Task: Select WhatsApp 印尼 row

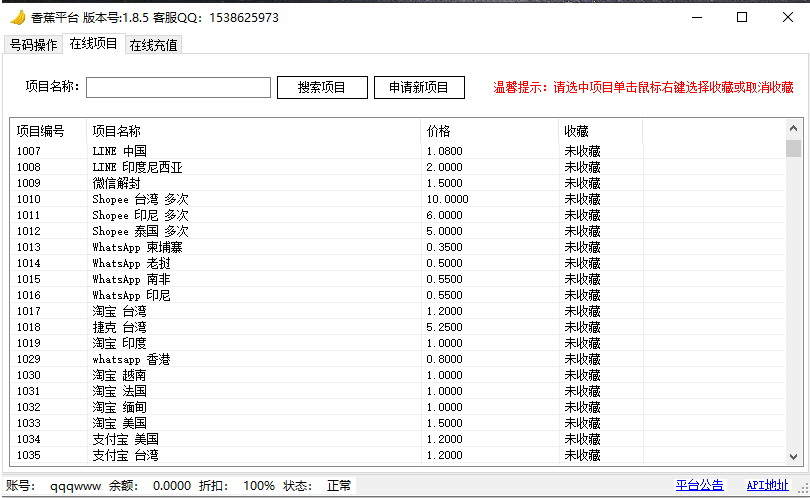Action: (398, 295)
